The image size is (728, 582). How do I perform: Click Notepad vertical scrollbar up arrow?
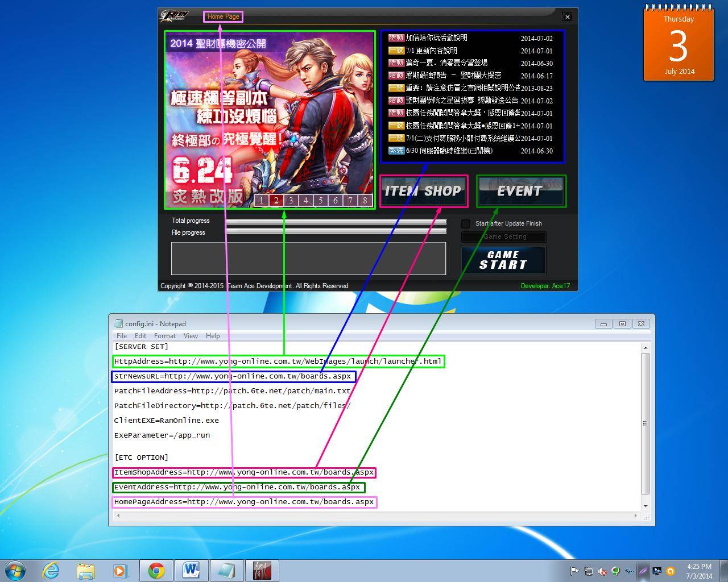pos(645,347)
